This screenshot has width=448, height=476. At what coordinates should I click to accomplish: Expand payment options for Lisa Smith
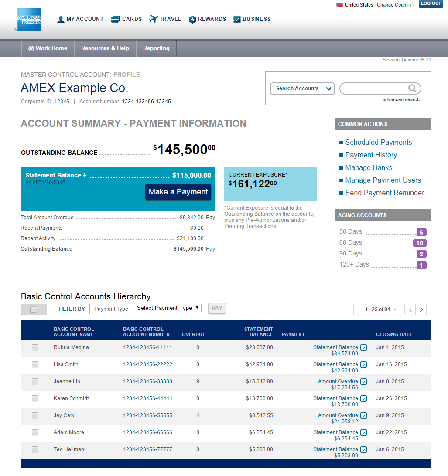pos(364,364)
